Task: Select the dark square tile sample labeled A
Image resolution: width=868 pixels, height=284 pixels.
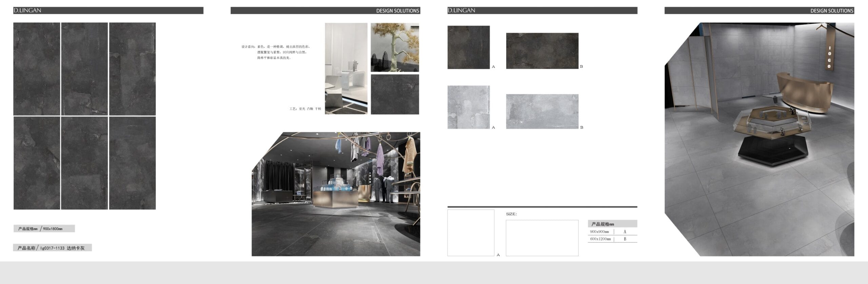Action: (x=468, y=47)
